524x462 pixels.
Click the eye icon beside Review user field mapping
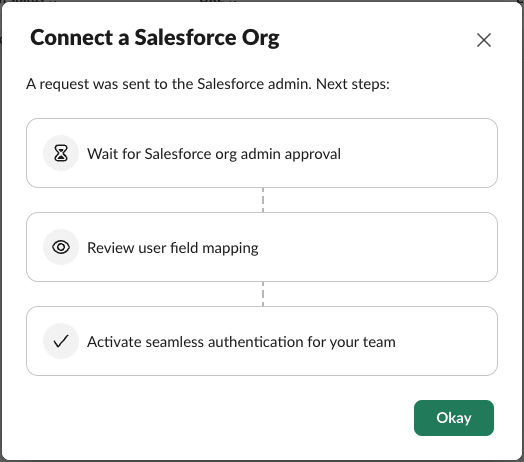point(61,247)
